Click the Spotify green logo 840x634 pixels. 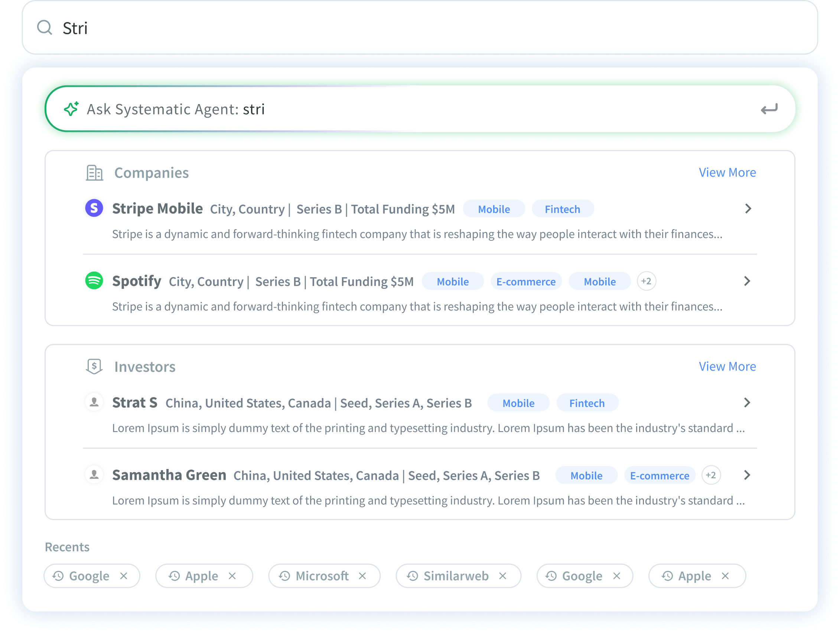(x=94, y=281)
